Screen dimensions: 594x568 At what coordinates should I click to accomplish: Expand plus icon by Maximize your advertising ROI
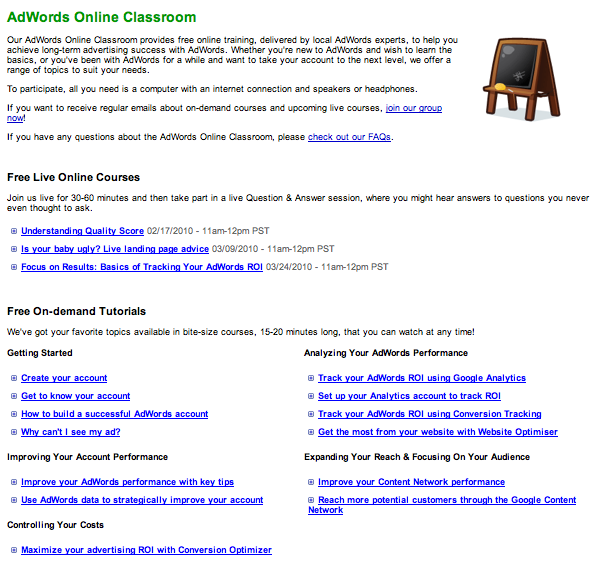coord(14,550)
